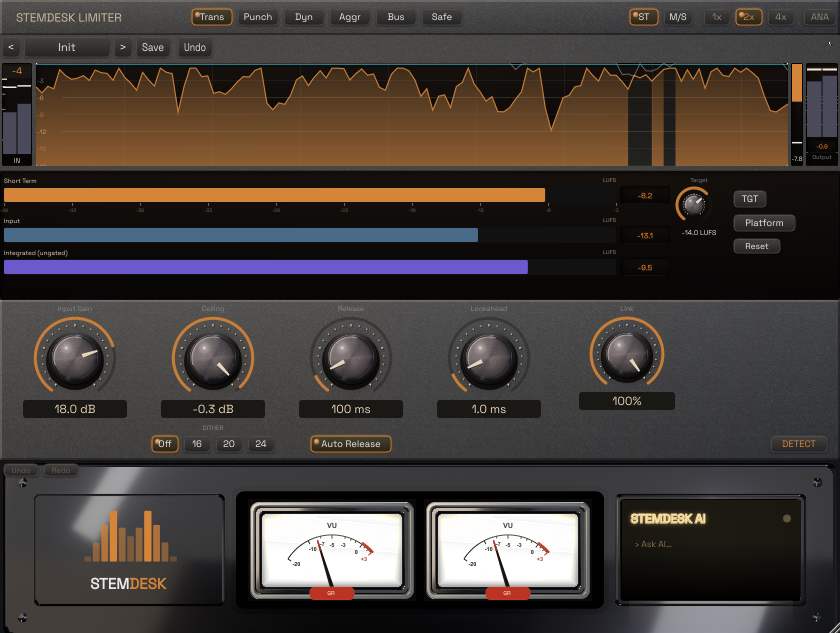This screenshot has height=633, width=840.
Task: Set oversampling to 2x
Action: (x=748, y=17)
